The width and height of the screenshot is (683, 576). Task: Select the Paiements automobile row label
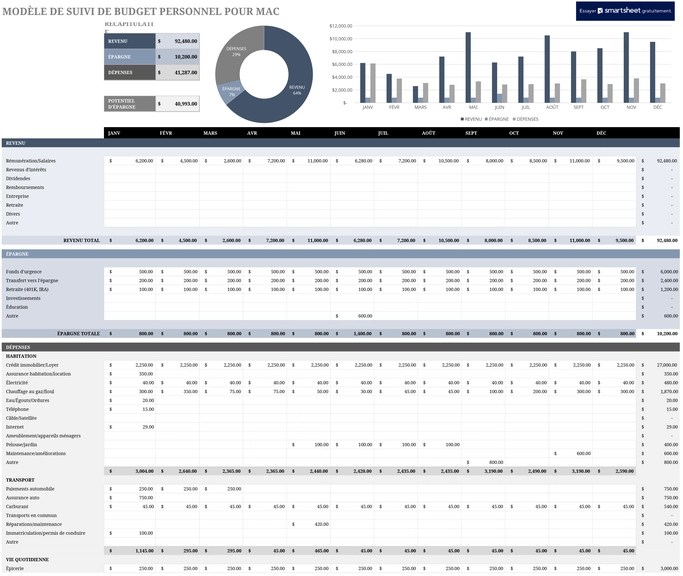click(30, 489)
